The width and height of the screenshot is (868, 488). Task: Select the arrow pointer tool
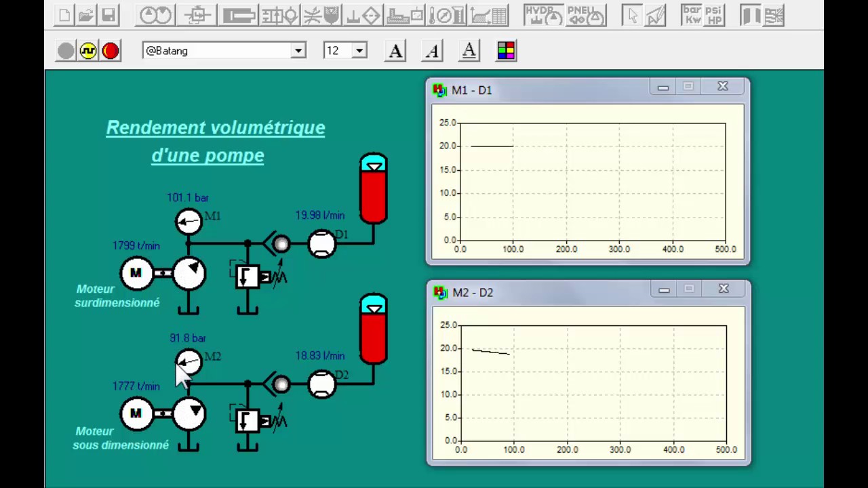click(633, 15)
